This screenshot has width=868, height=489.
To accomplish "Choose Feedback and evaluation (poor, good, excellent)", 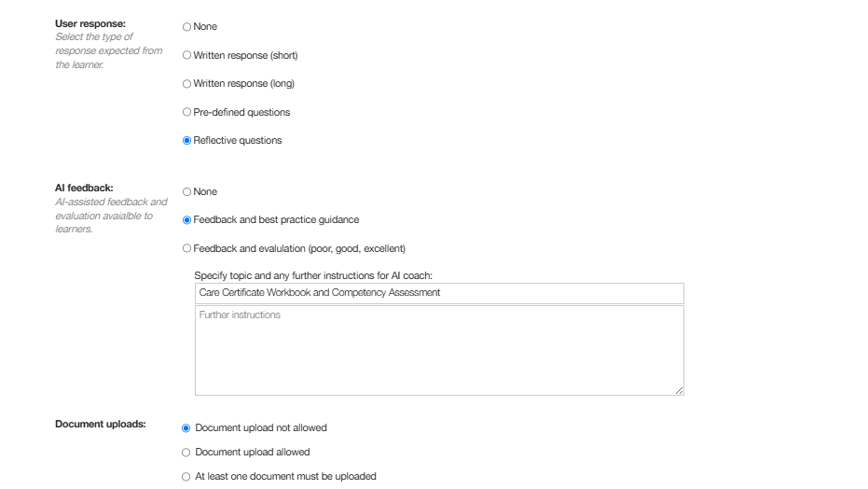I will [x=187, y=248].
